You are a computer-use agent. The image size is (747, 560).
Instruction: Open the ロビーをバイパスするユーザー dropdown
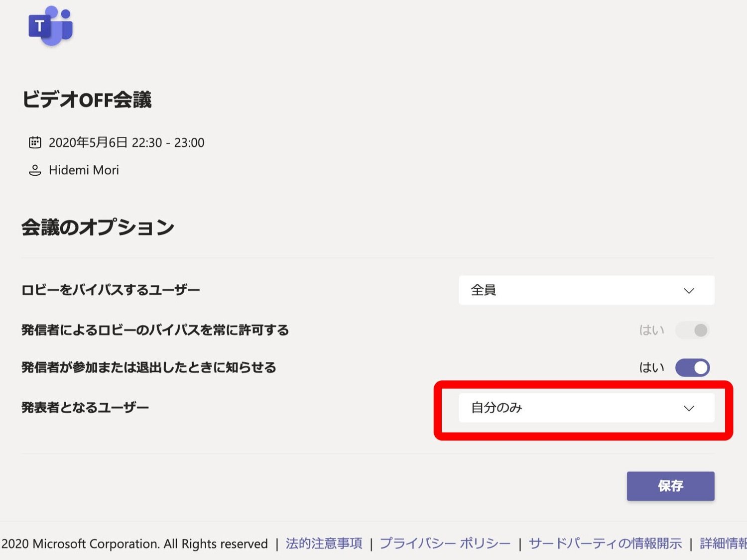(x=586, y=290)
